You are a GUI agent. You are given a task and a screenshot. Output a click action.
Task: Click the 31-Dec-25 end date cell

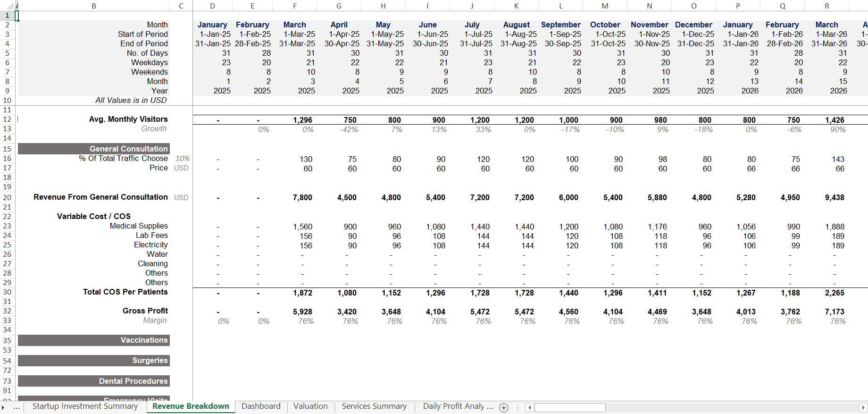(696, 43)
